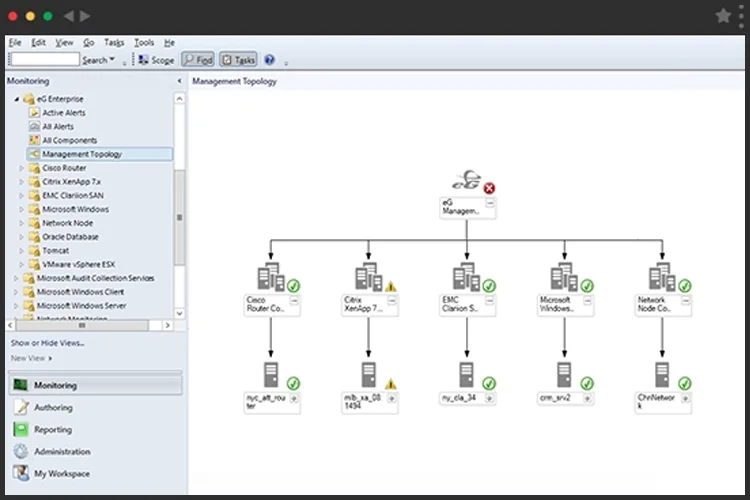The image size is (750, 500).
Task: Select Tomcat folder in tree
Action: [55, 250]
